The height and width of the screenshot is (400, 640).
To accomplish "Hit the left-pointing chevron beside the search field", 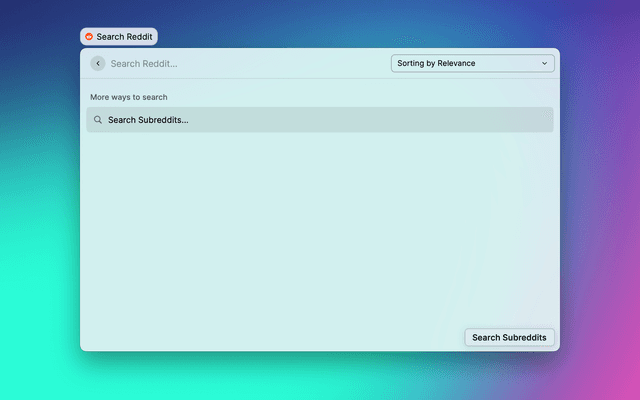I will click(97, 63).
